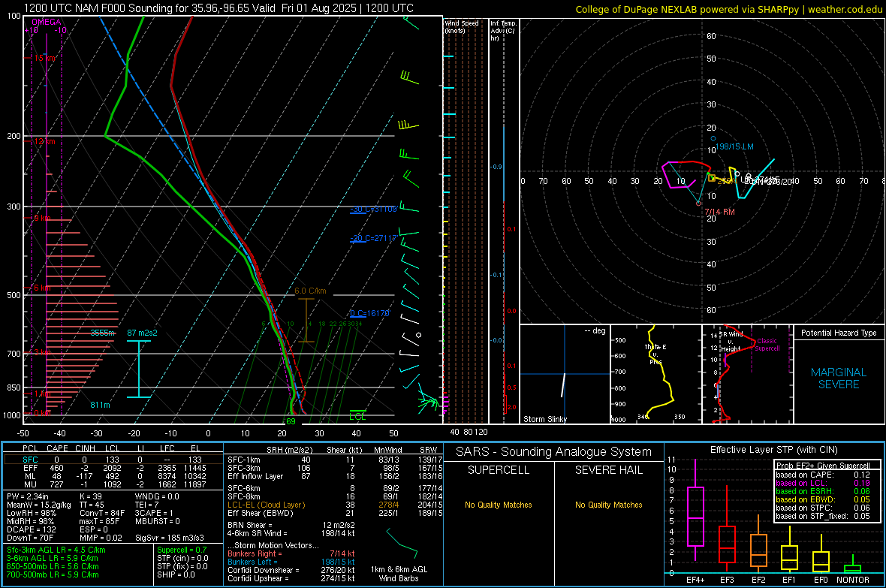Click the 'Inf. Temp. Adv.' column header
Screen dimensions: 886x588
coord(503,31)
